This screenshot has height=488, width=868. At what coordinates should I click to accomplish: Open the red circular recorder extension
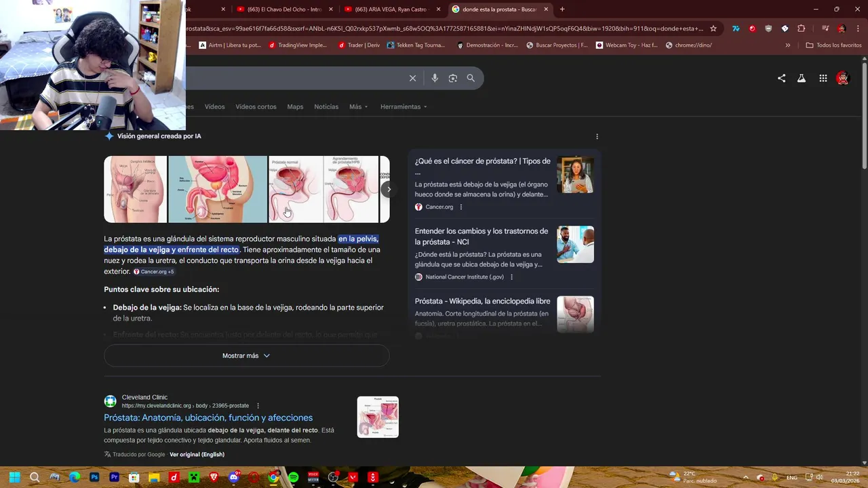click(752, 28)
